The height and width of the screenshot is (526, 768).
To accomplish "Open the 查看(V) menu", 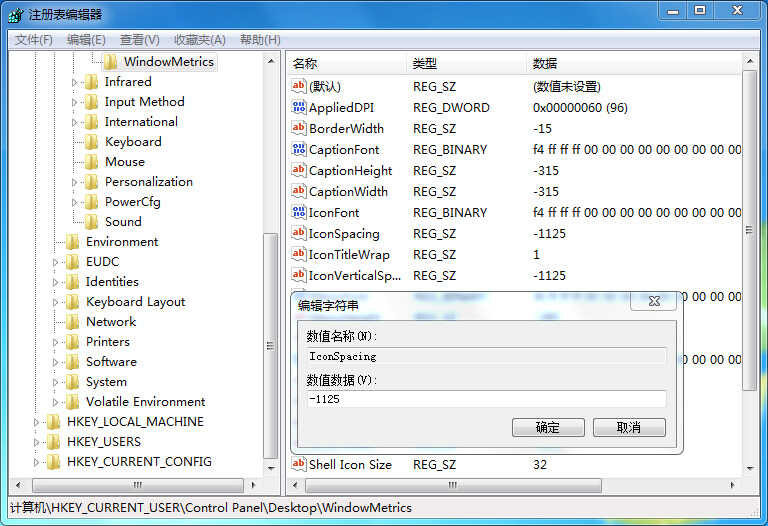I will tap(140, 40).
